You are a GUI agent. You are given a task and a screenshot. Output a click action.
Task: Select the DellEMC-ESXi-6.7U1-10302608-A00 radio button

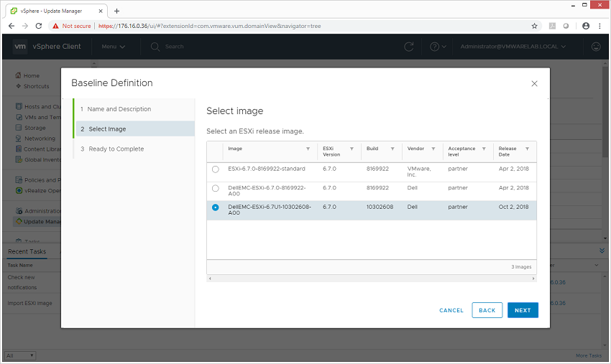click(216, 207)
